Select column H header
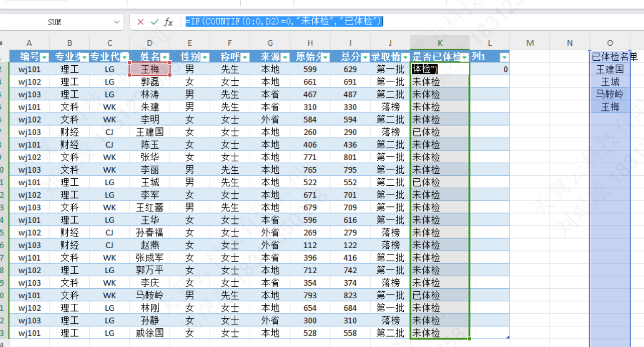 [310, 43]
